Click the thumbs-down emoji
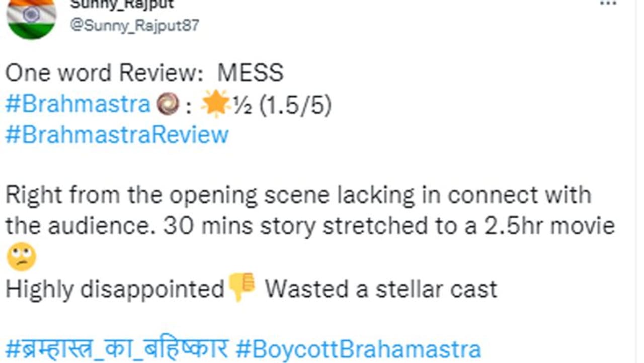 tap(242, 288)
